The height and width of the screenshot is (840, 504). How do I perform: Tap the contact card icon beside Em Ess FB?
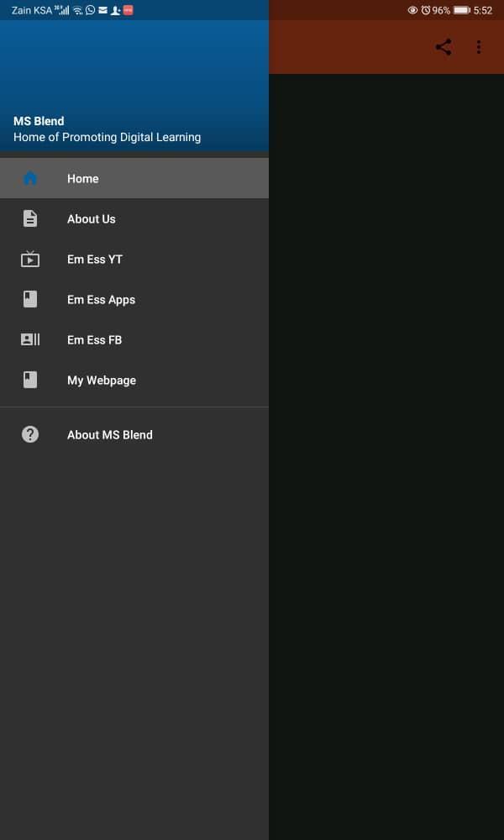click(30, 339)
